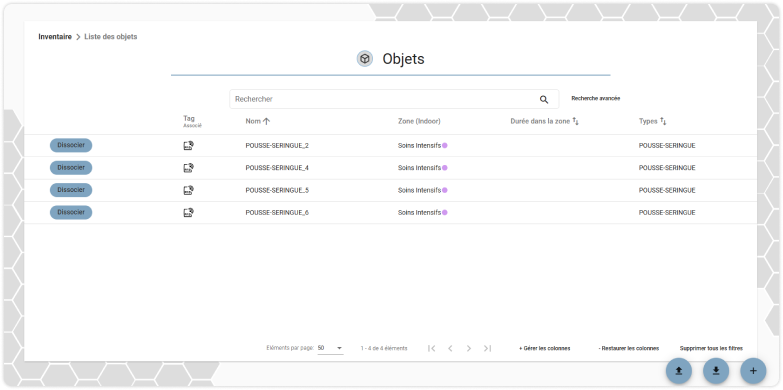
Task: Click the download round button
Action: point(716,371)
